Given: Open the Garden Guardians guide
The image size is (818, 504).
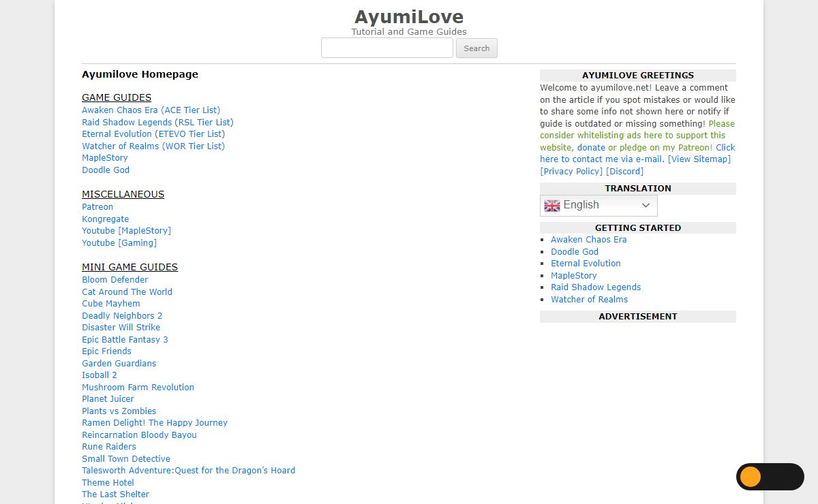Looking at the screenshot, I should (119, 364).
